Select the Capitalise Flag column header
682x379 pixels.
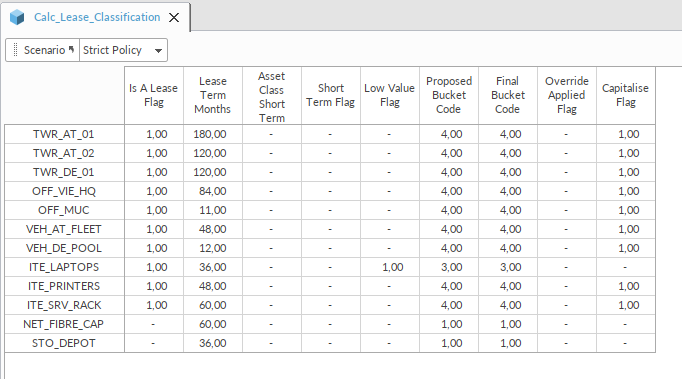coord(626,95)
